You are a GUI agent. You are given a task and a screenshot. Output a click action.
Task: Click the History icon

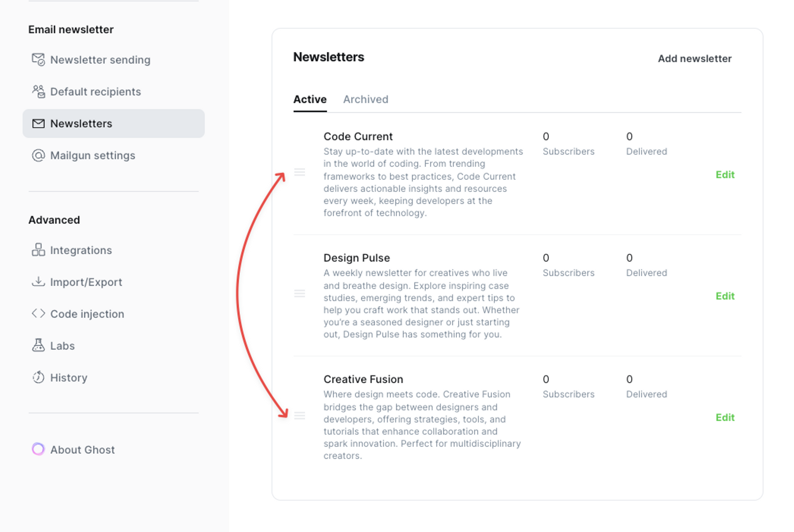(x=38, y=377)
